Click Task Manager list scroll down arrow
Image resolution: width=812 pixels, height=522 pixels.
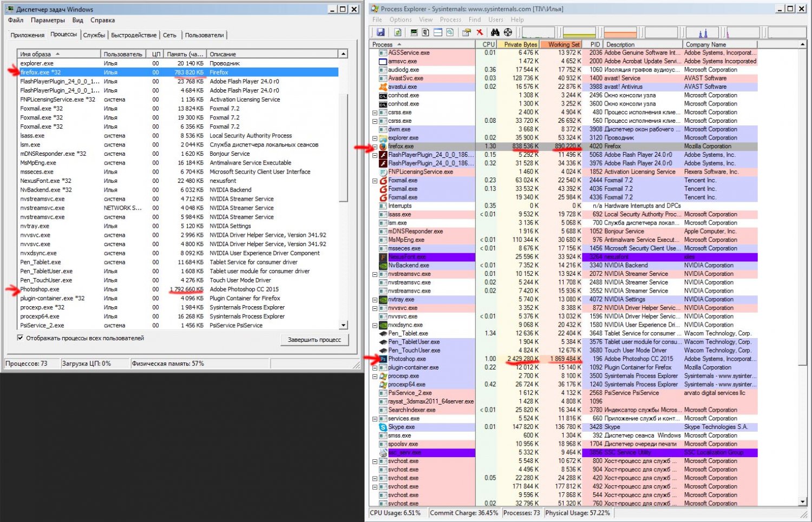[x=343, y=325]
